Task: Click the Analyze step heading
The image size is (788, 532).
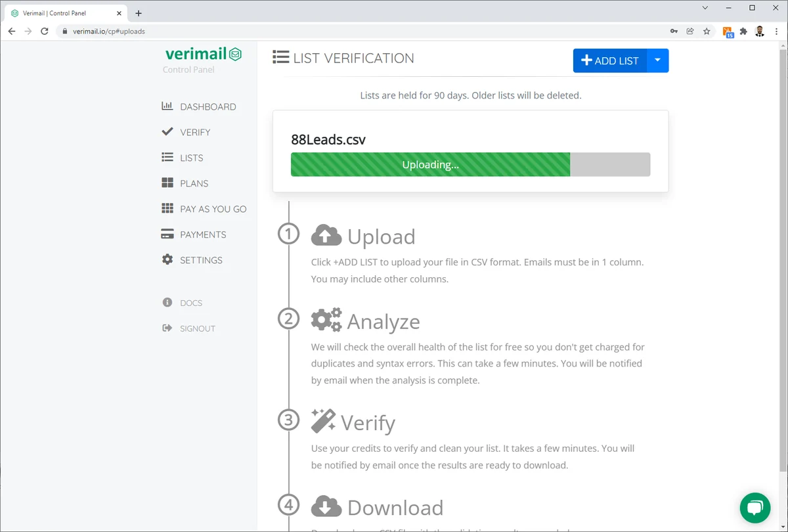Action: click(383, 322)
